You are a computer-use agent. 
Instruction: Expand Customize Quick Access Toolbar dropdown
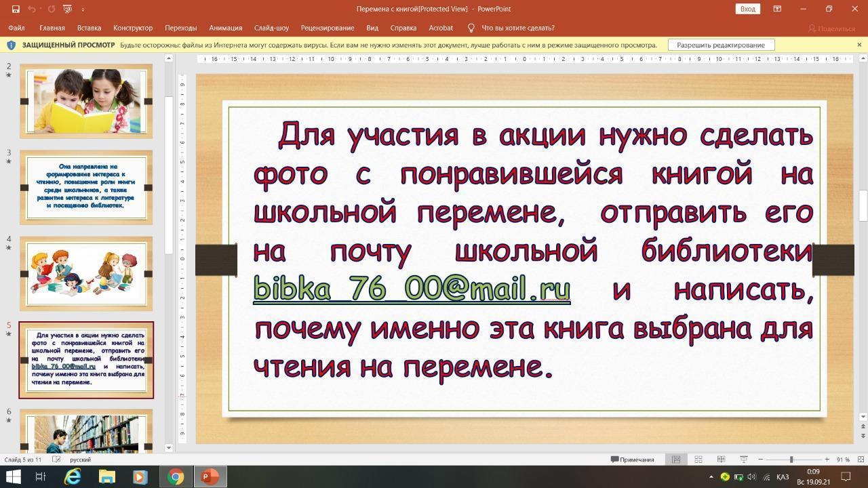pyautogui.click(x=83, y=9)
